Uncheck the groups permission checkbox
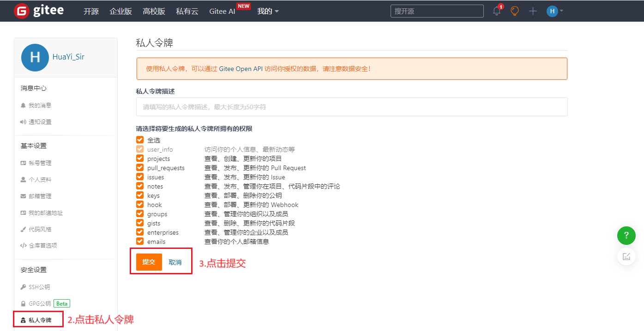The height and width of the screenshot is (331, 644). point(140,213)
